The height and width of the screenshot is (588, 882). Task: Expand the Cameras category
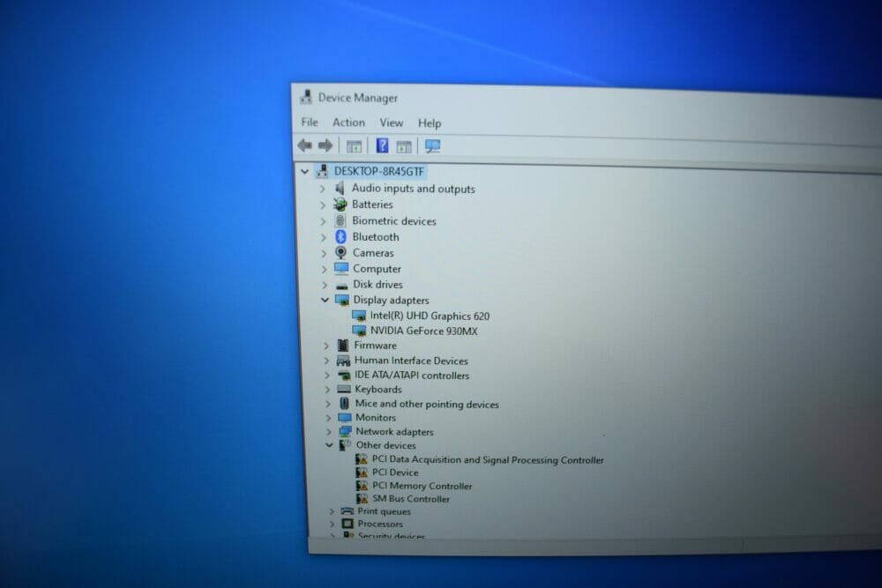point(324,253)
